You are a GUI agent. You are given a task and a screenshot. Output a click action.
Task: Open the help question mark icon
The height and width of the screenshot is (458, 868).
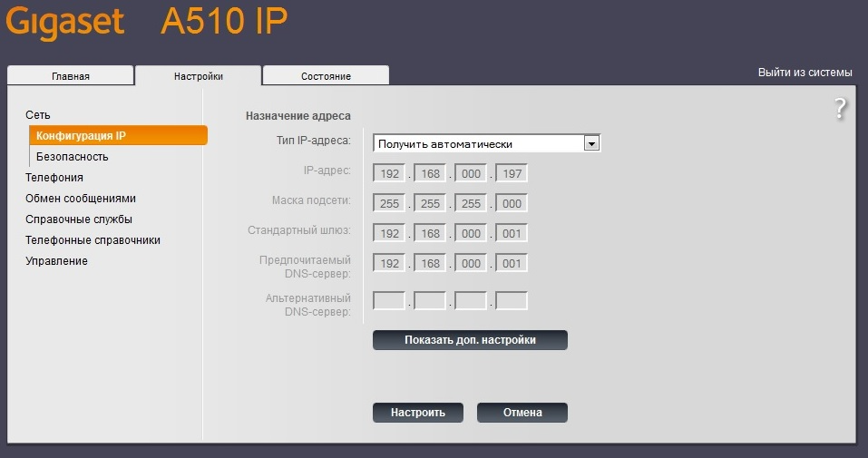click(840, 109)
